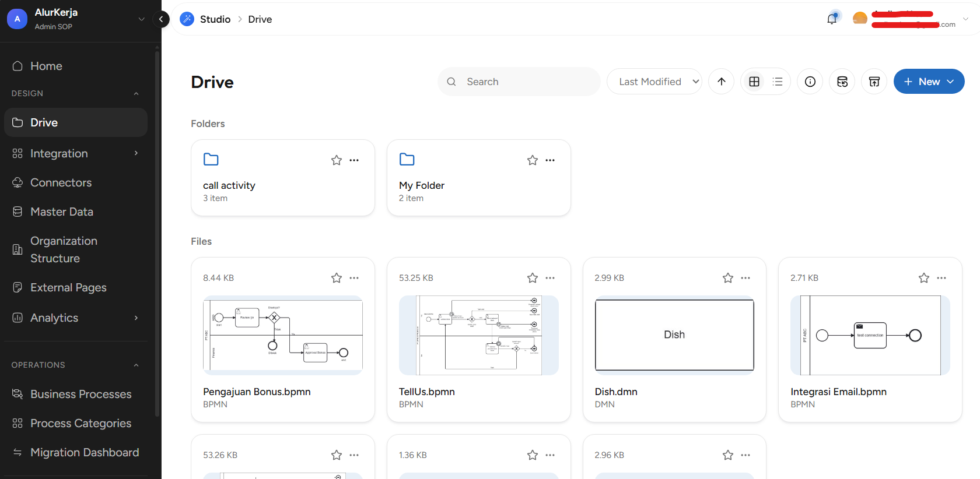The width and height of the screenshot is (980, 479).
Task: Open the archive box icon button
Action: pos(874,82)
